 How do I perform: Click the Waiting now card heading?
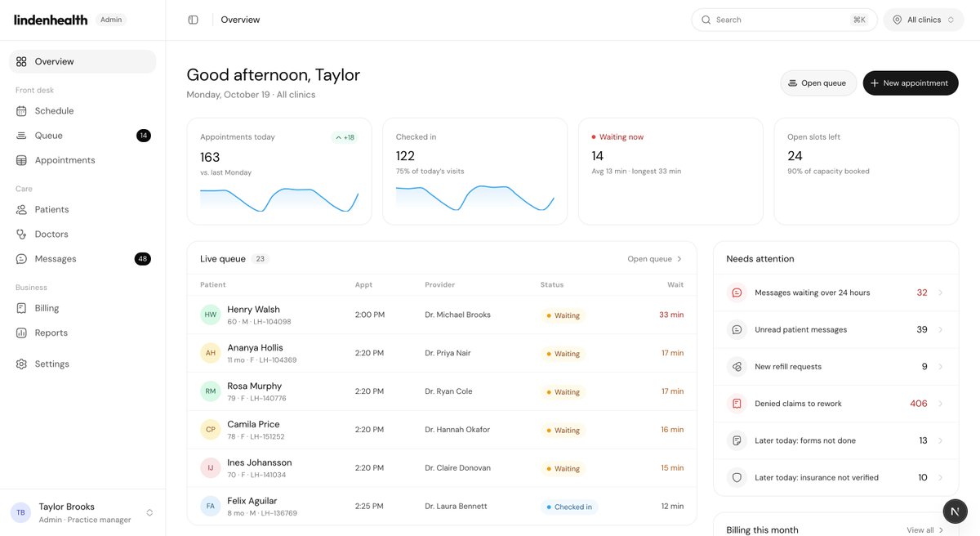[621, 137]
